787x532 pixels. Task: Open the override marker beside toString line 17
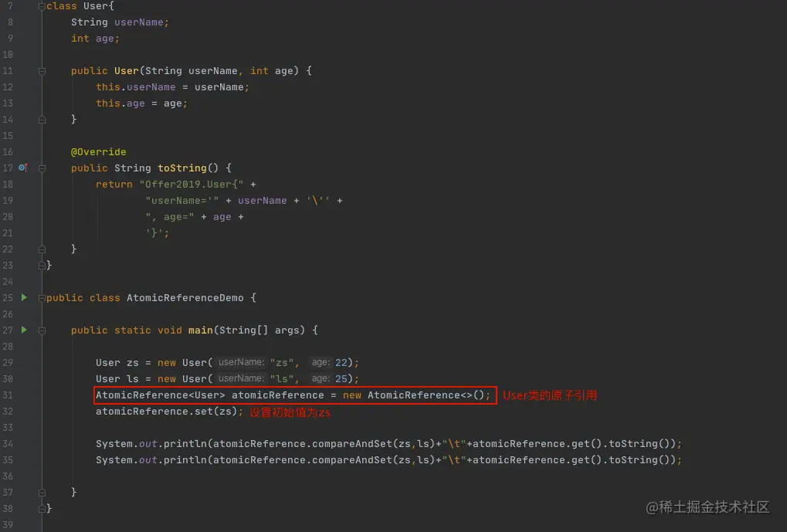tap(22, 168)
